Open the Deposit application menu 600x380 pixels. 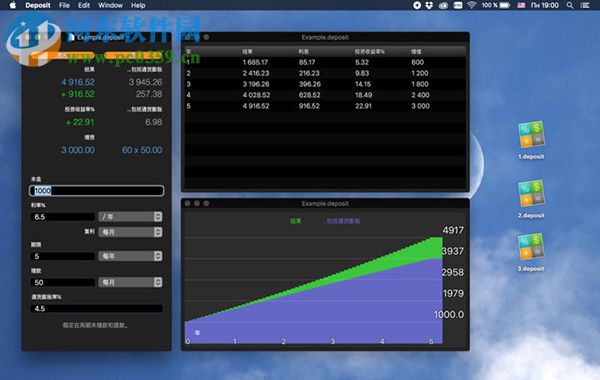(38, 5)
